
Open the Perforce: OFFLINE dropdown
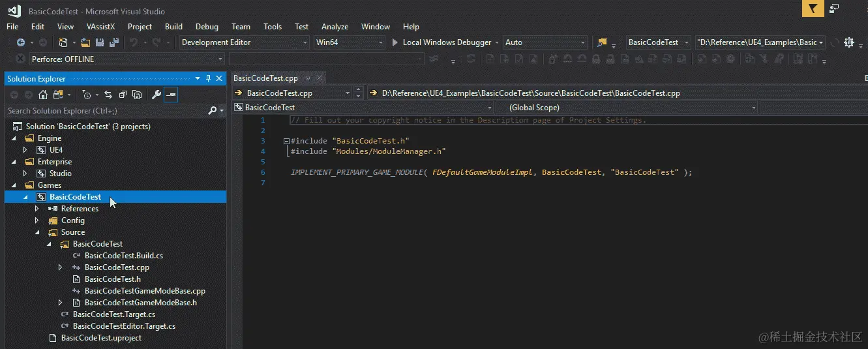[x=127, y=59]
